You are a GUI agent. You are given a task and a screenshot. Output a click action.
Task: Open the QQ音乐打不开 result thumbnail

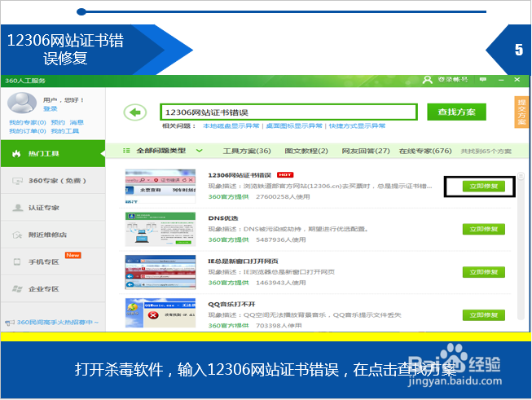click(160, 313)
